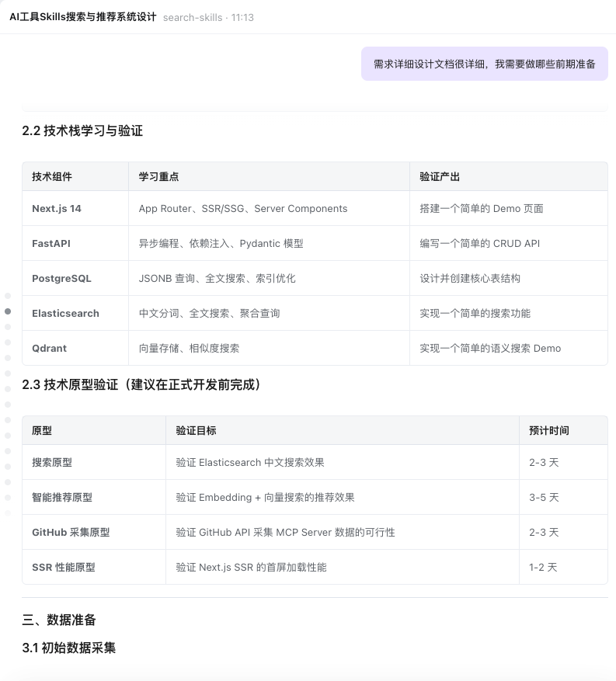Click the 2.2 技术栈学习与验证 heading
This screenshot has height=681, width=616.
click(82, 130)
